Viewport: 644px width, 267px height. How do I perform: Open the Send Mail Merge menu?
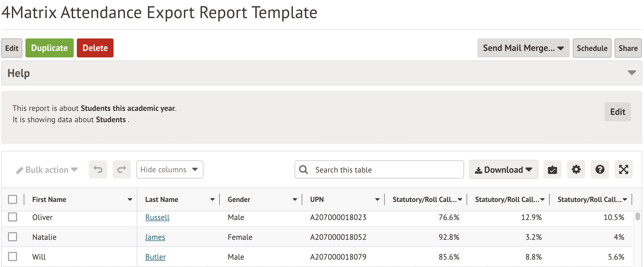tap(523, 48)
